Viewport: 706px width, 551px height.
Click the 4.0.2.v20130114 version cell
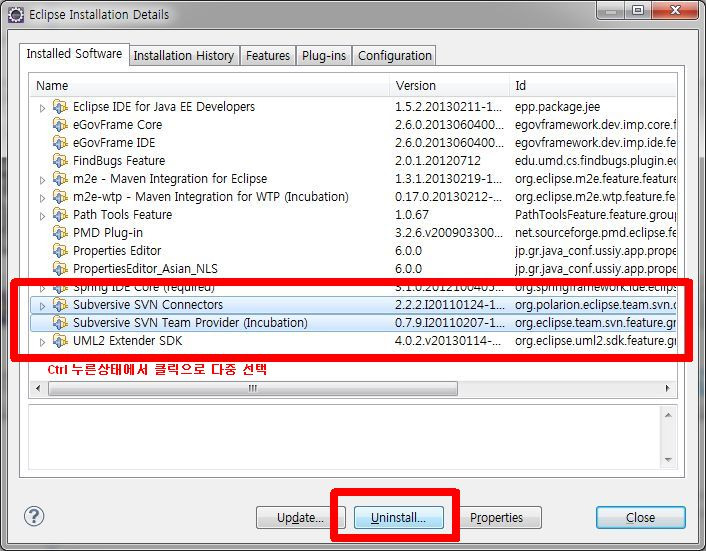[x=448, y=341]
